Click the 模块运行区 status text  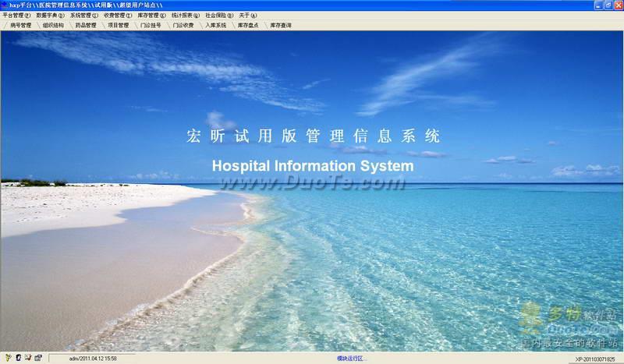click(352, 359)
